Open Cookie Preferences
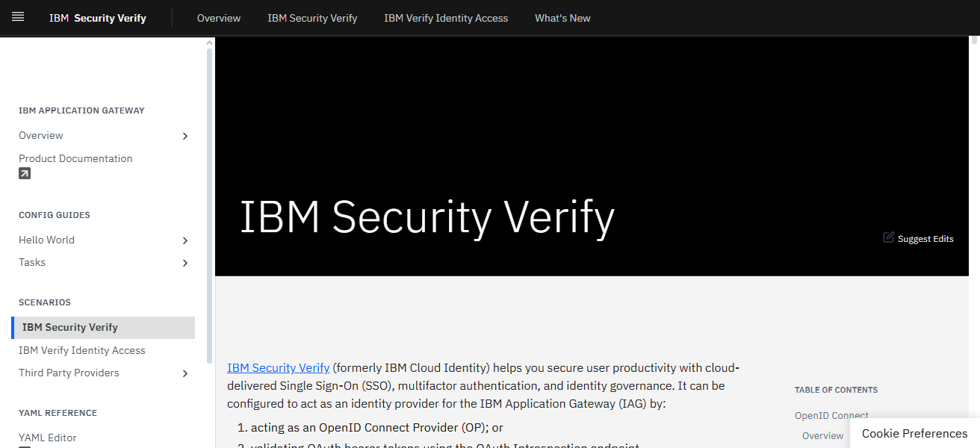The image size is (980, 448). pyautogui.click(x=914, y=433)
